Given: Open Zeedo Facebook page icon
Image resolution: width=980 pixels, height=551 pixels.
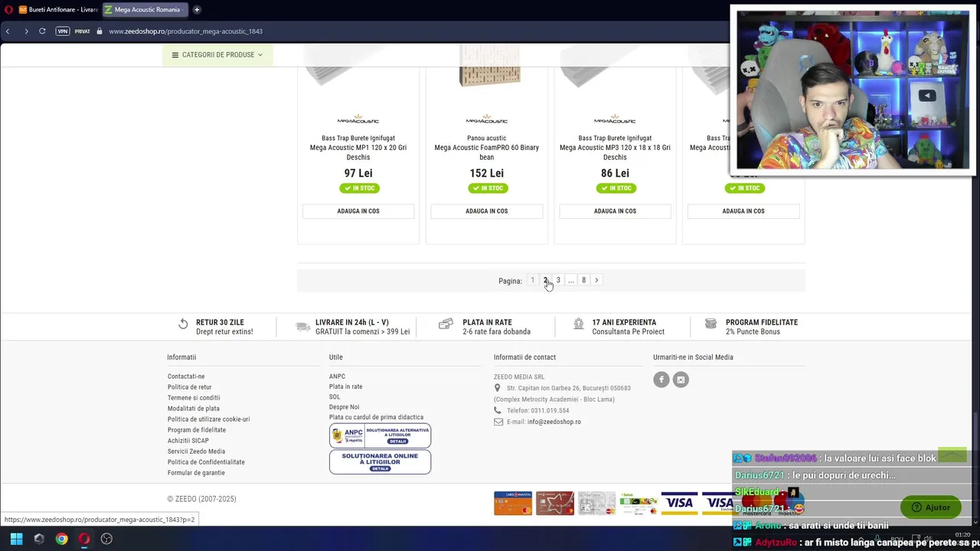Looking at the screenshot, I should tap(661, 380).
